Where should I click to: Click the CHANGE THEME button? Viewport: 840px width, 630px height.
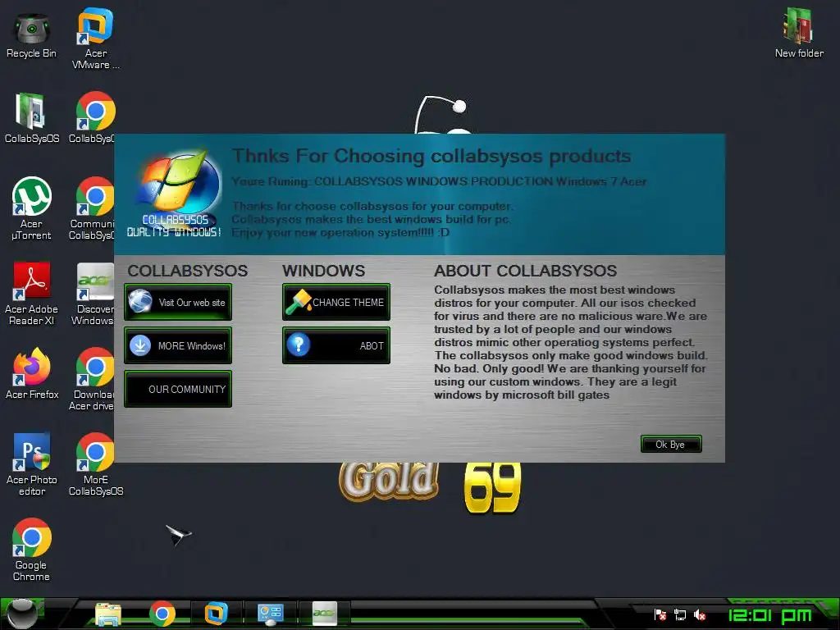tap(336, 302)
